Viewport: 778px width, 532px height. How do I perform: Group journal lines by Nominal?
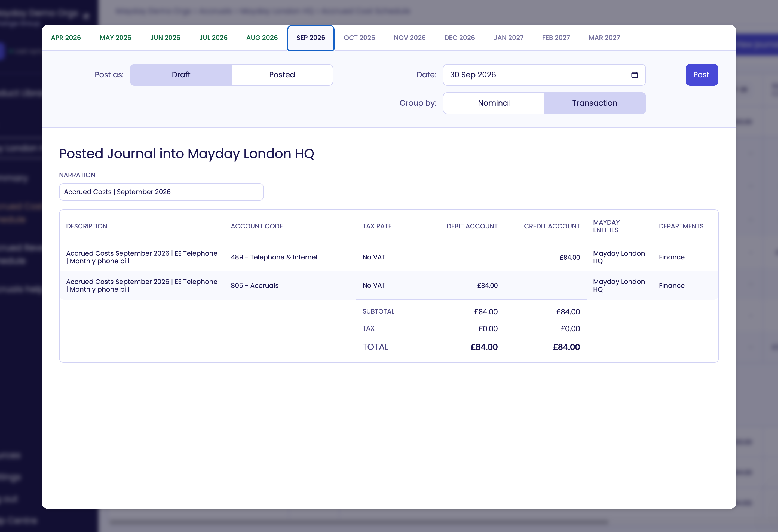point(494,103)
